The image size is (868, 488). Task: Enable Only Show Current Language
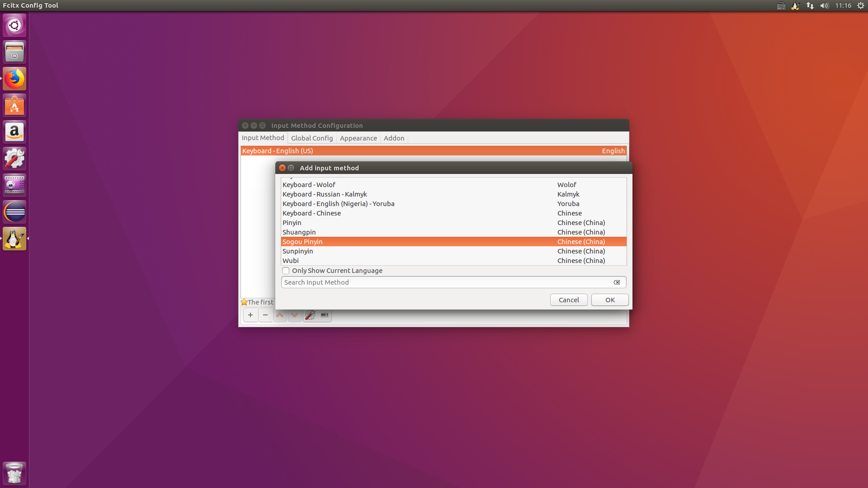[x=286, y=270]
